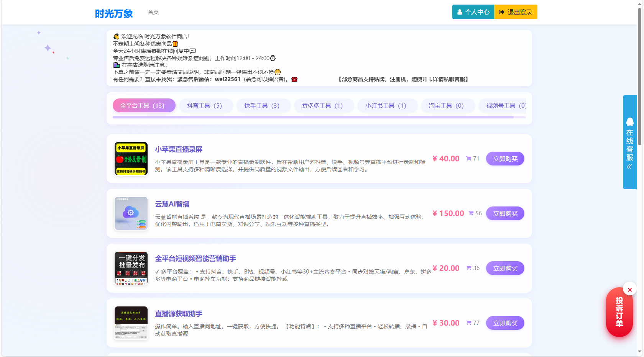Click the cart icon beside count 77
644x357 pixels.
click(x=468, y=323)
